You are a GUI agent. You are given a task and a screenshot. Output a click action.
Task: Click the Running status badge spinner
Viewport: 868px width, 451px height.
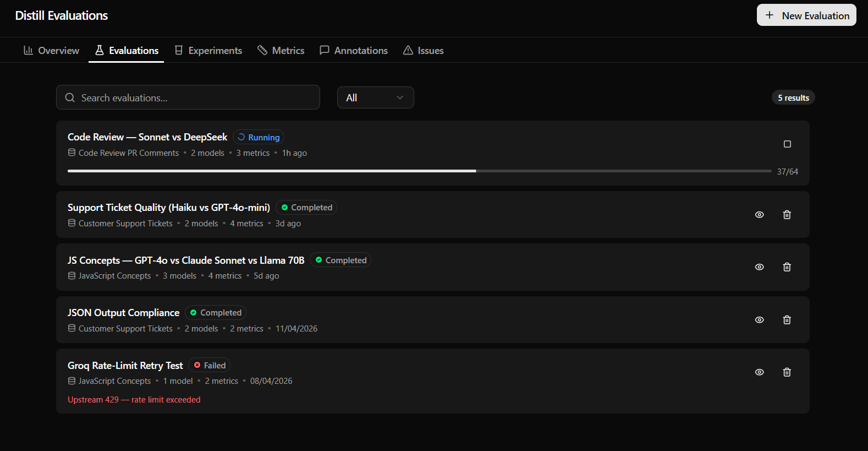241,137
